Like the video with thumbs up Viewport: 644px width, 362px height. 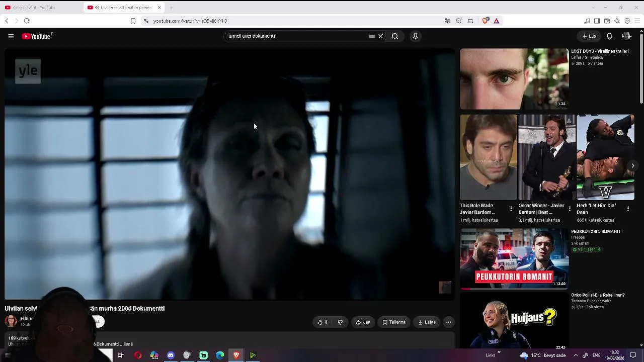pos(323,322)
